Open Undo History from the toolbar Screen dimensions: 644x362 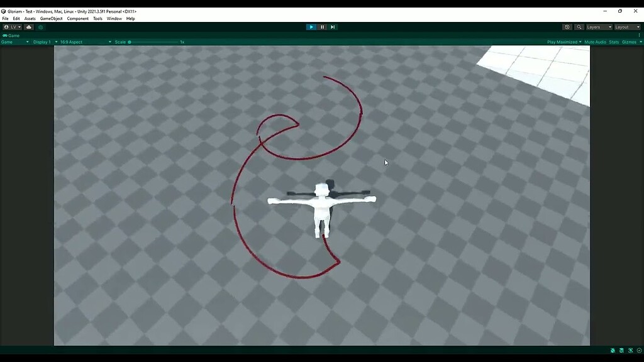click(x=566, y=26)
